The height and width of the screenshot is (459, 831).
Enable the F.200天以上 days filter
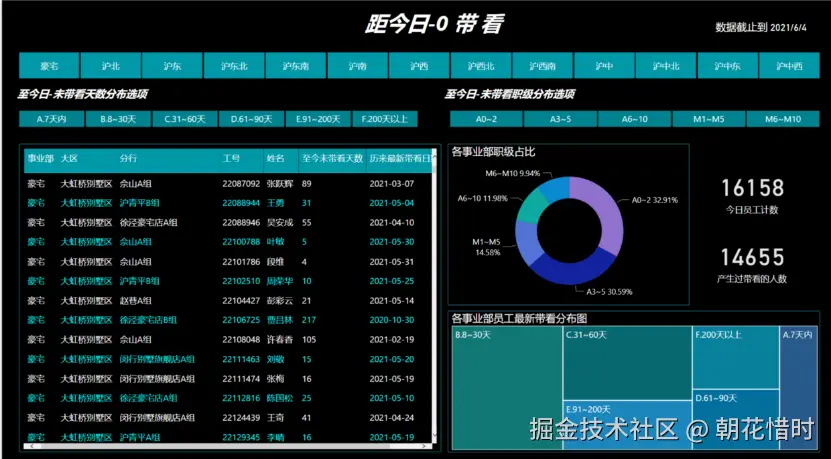coord(385,119)
